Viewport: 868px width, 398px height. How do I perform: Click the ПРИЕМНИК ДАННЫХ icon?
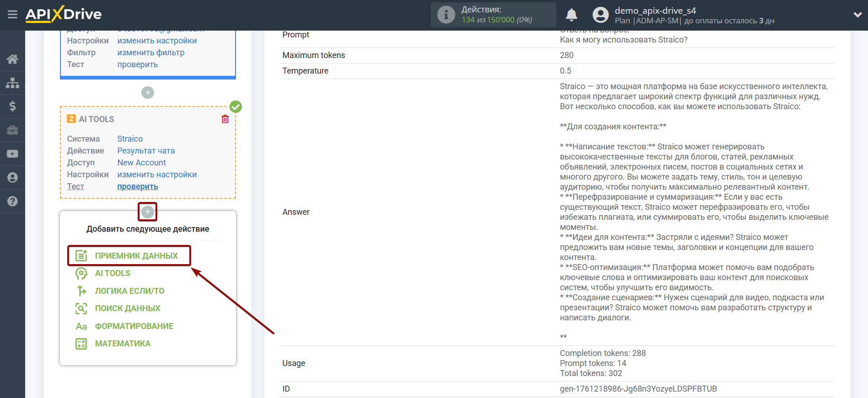coord(81,256)
